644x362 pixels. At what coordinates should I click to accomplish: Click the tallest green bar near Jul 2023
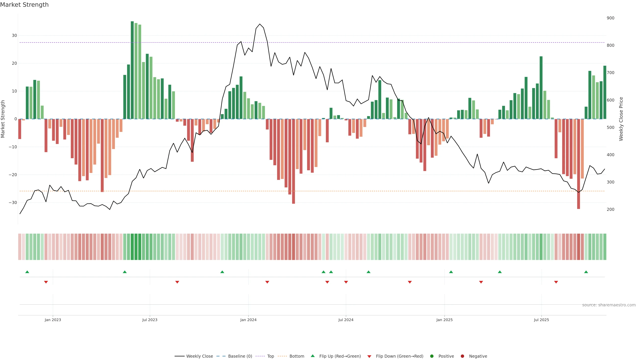coord(132,70)
